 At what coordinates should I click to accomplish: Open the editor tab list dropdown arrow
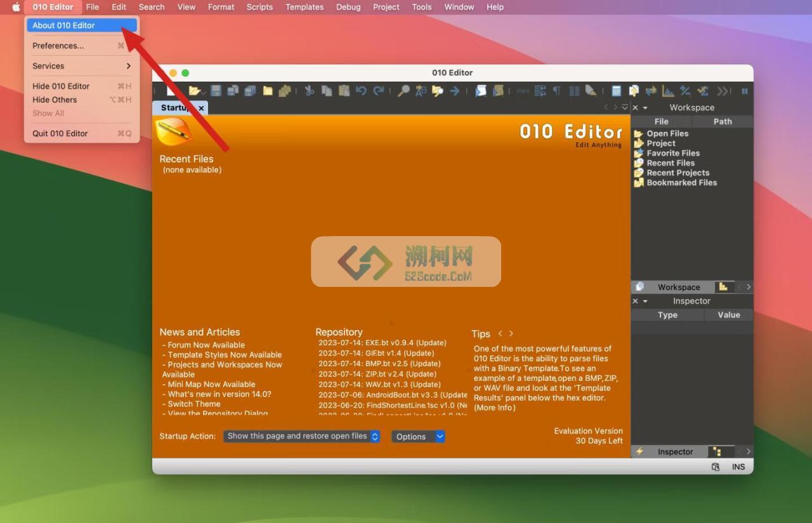point(625,108)
